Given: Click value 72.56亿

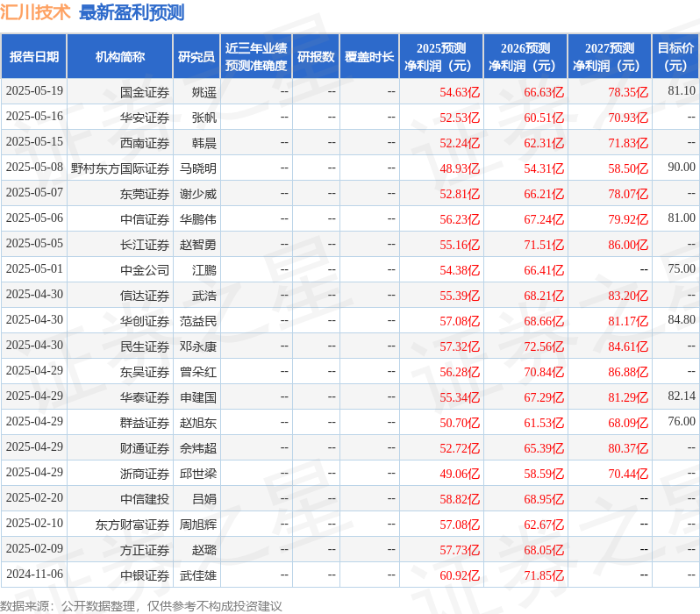Looking at the screenshot, I should (x=544, y=347).
